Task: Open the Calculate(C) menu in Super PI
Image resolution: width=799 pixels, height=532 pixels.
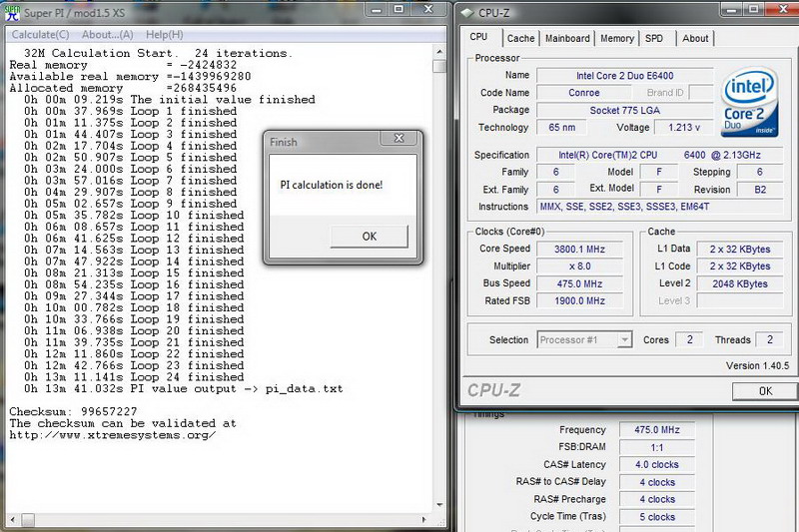Action: tap(40, 35)
